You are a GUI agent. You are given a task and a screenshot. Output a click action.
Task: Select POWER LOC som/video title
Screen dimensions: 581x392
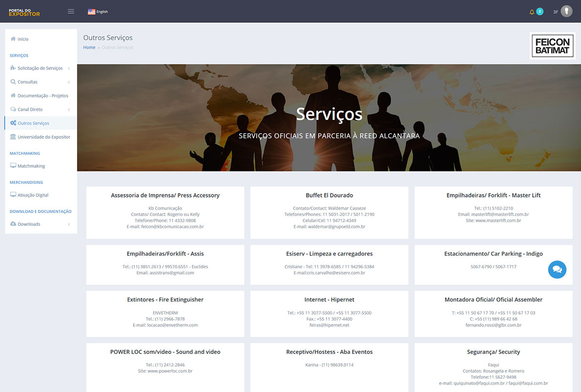(x=165, y=352)
